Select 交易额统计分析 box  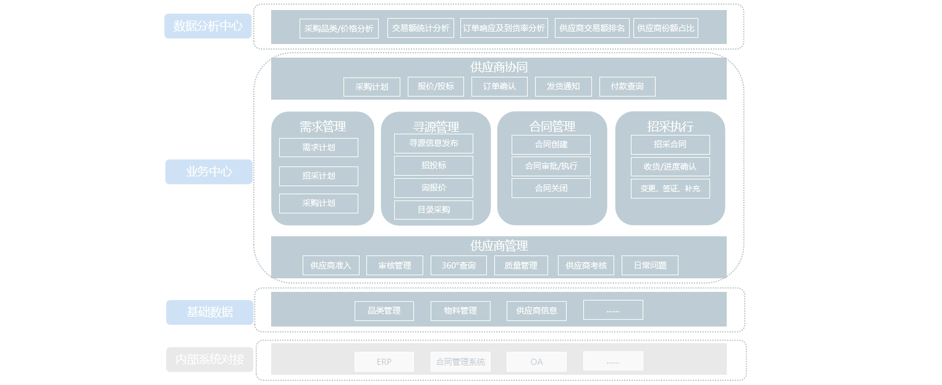tap(421, 28)
